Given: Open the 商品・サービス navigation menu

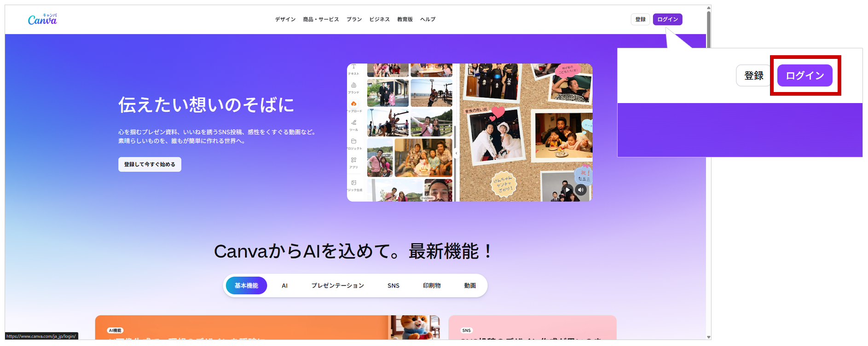Looking at the screenshot, I should pyautogui.click(x=321, y=19).
